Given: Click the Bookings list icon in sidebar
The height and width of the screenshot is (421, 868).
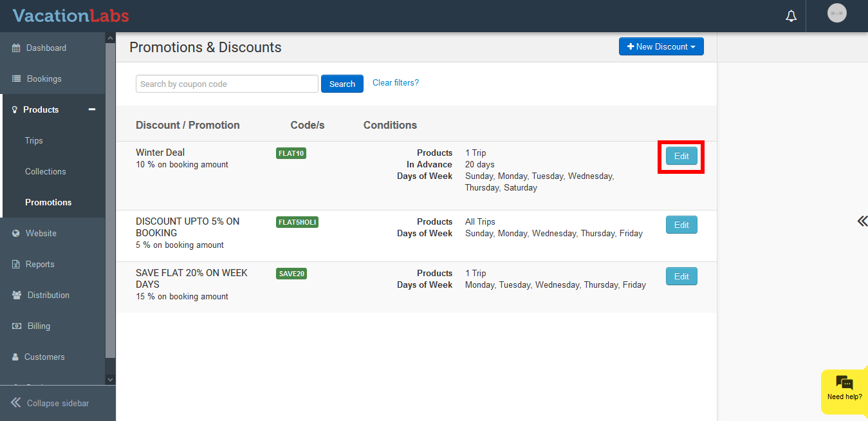Looking at the screenshot, I should tap(16, 79).
